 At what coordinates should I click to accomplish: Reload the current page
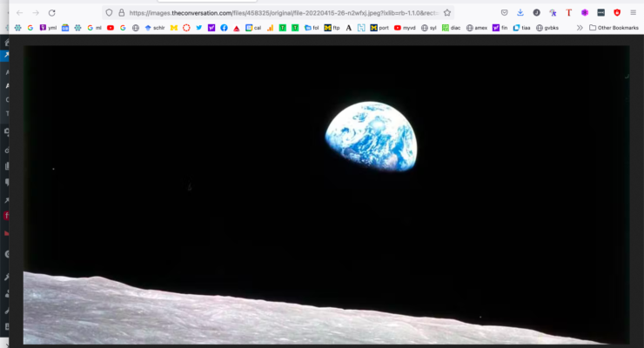[x=52, y=13]
